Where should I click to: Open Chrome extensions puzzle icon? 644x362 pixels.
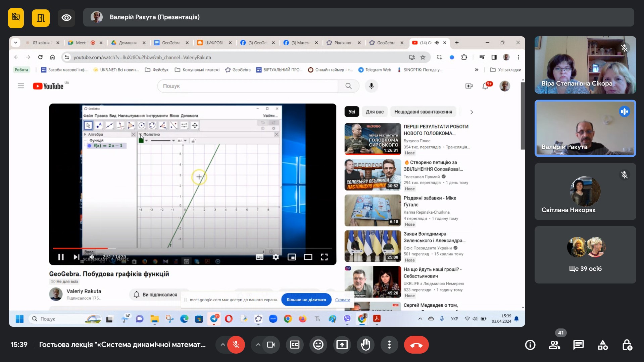pos(464,57)
